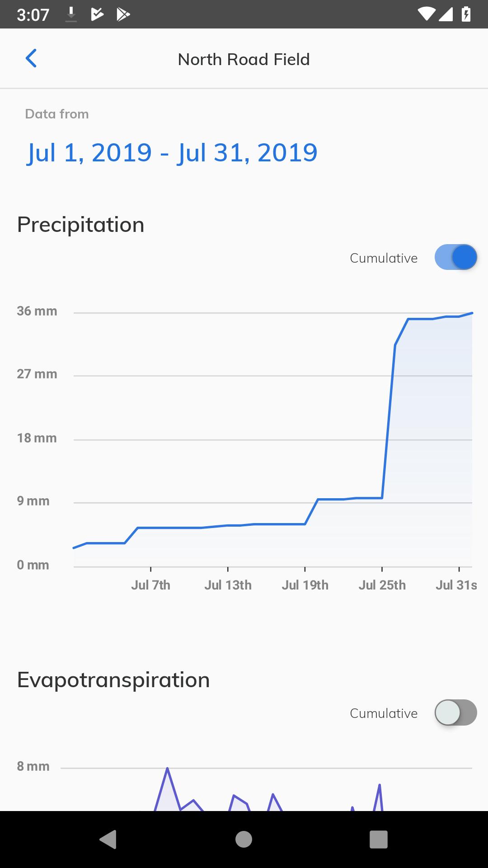Tap the Jul 25th axis label
The height and width of the screenshot is (868, 488).
[382, 585]
